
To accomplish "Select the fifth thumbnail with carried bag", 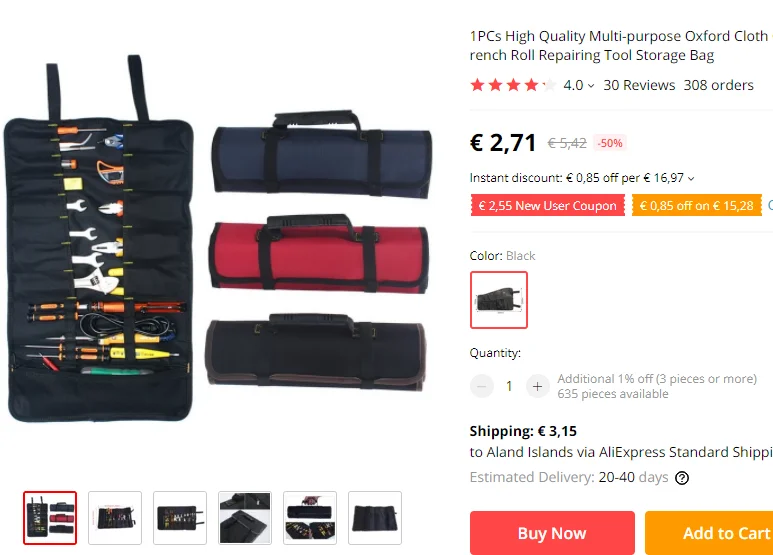I will click(310, 518).
